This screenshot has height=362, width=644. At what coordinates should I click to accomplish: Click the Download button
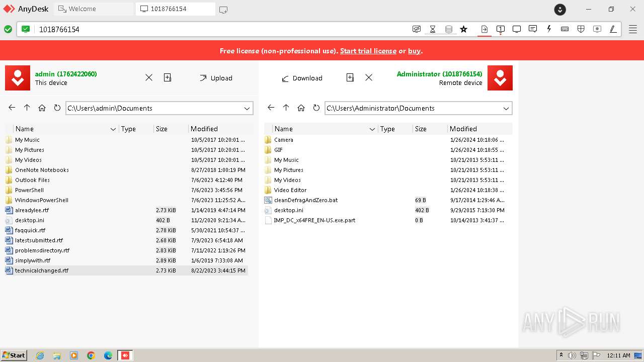point(302,78)
